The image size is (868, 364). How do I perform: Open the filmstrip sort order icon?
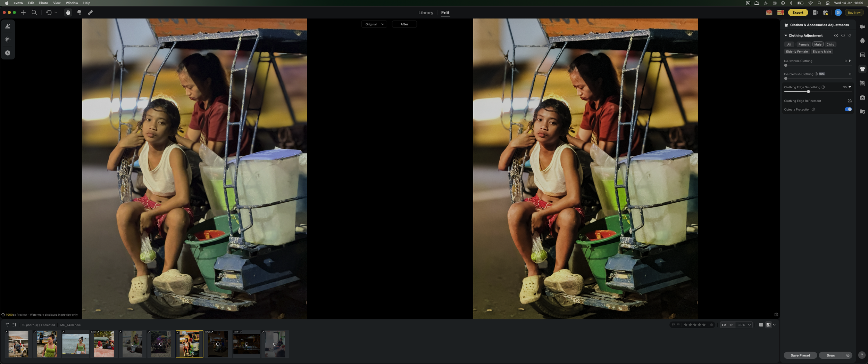[14, 325]
